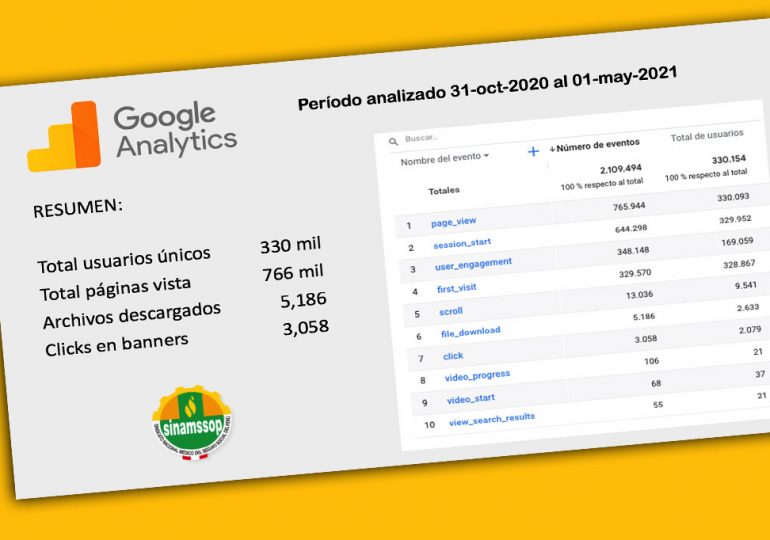Click the user_engagement count 348.148

tap(633, 251)
